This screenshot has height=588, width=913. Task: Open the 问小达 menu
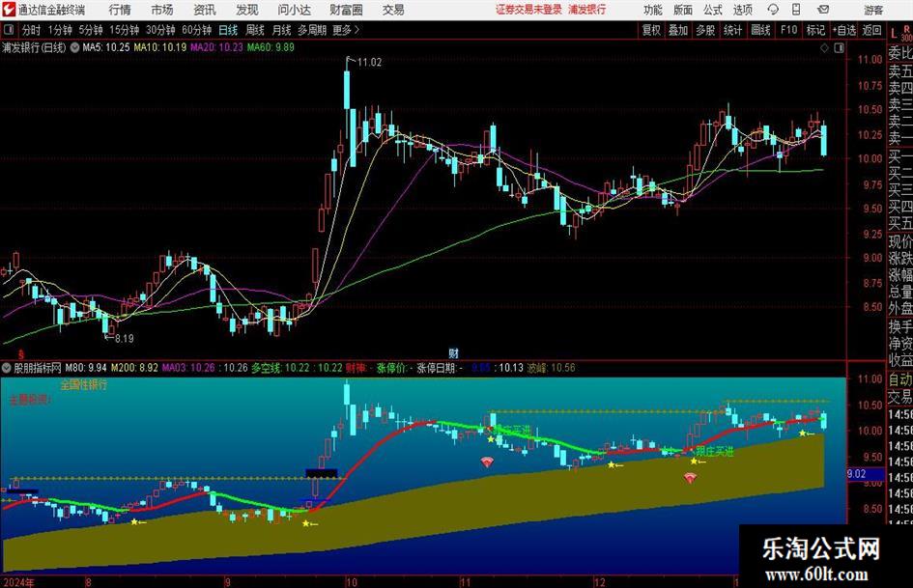coord(294,10)
